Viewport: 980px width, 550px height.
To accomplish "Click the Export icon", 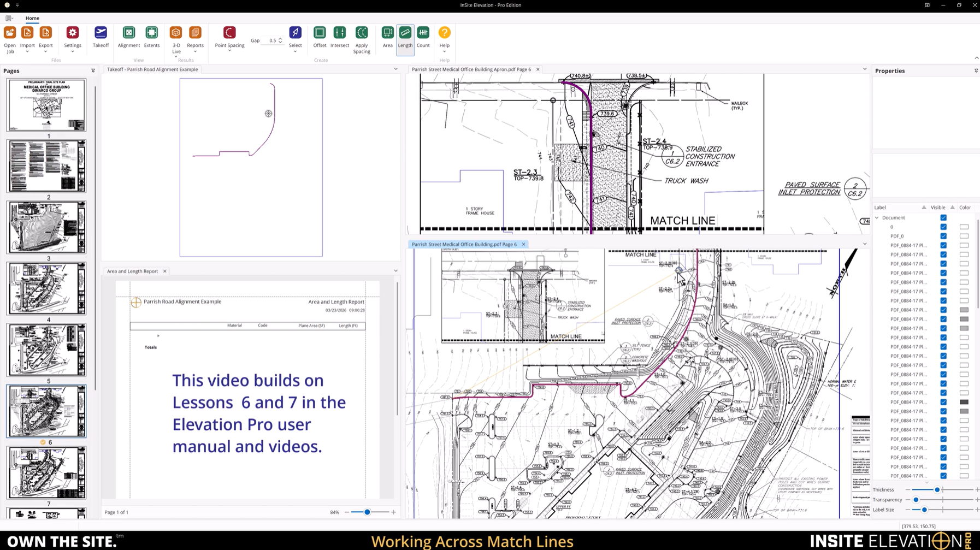I will coord(46,33).
